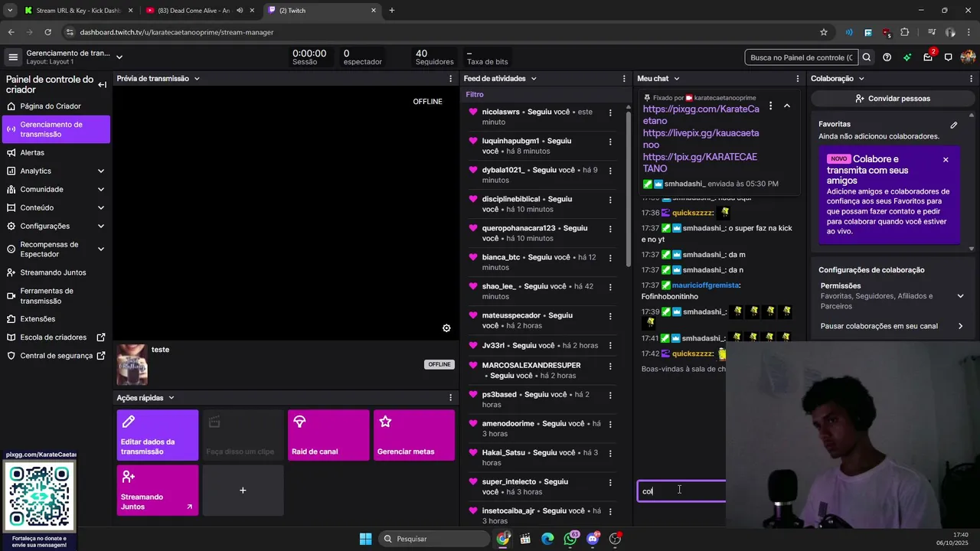Viewport: 980px width, 551px height.
Task: Open the user profile avatar menu
Action: [x=968, y=57]
